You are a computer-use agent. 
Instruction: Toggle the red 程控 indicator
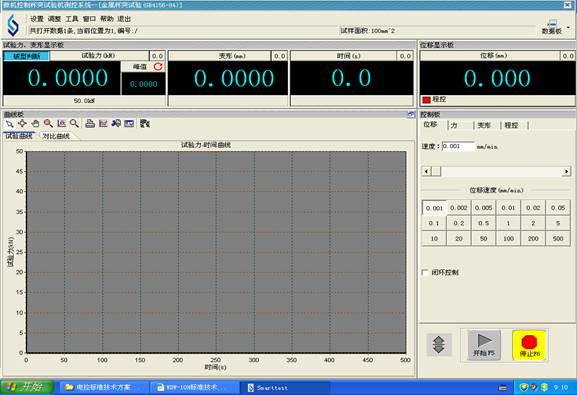point(426,100)
